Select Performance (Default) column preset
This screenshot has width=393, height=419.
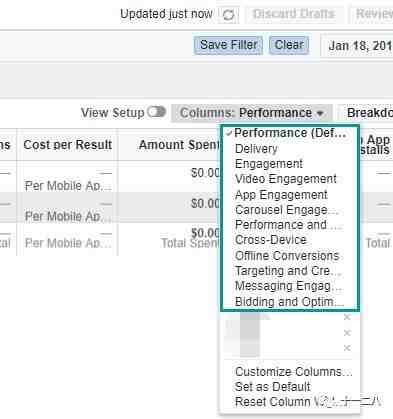289,133
